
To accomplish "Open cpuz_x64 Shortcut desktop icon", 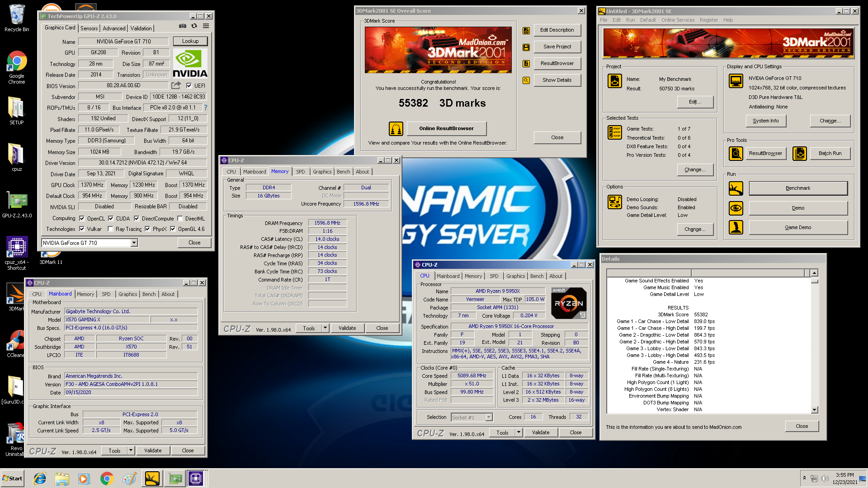I will click(x=17, y=253).
